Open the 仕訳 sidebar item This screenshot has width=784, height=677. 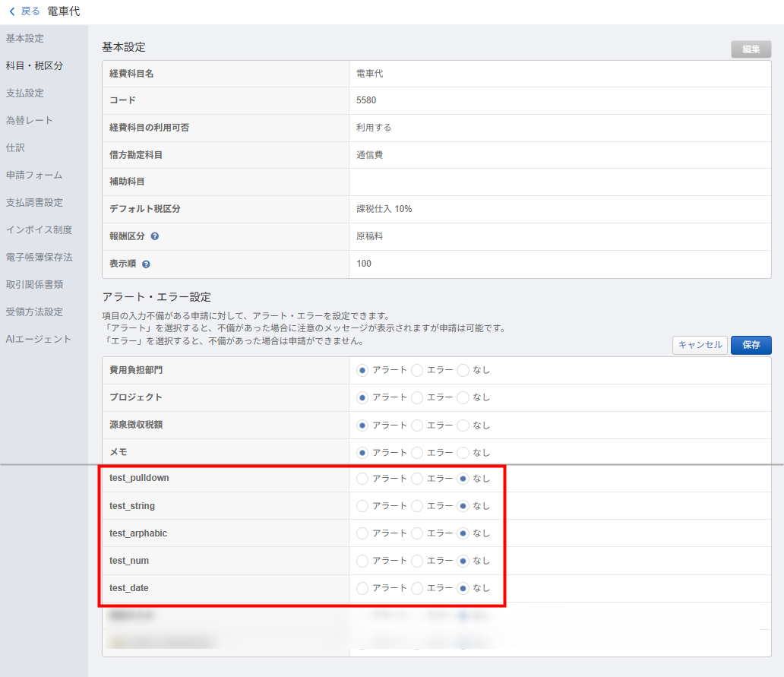16,147
